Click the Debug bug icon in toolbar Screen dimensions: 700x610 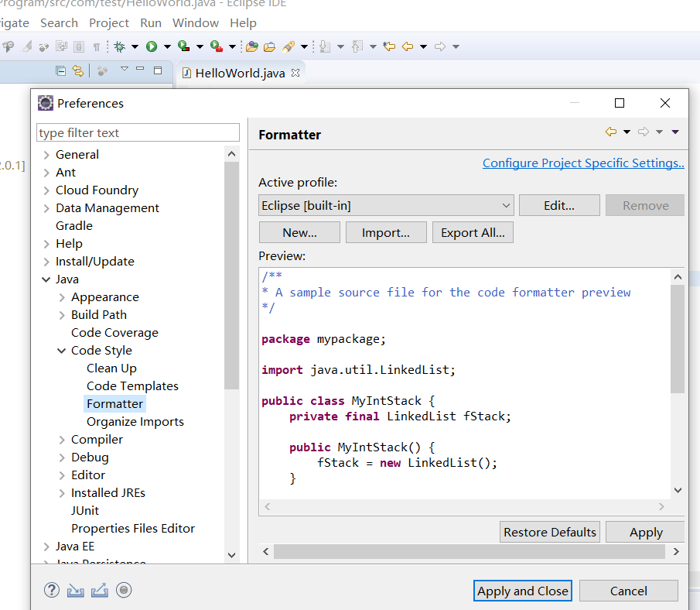[x=119, y=46]
